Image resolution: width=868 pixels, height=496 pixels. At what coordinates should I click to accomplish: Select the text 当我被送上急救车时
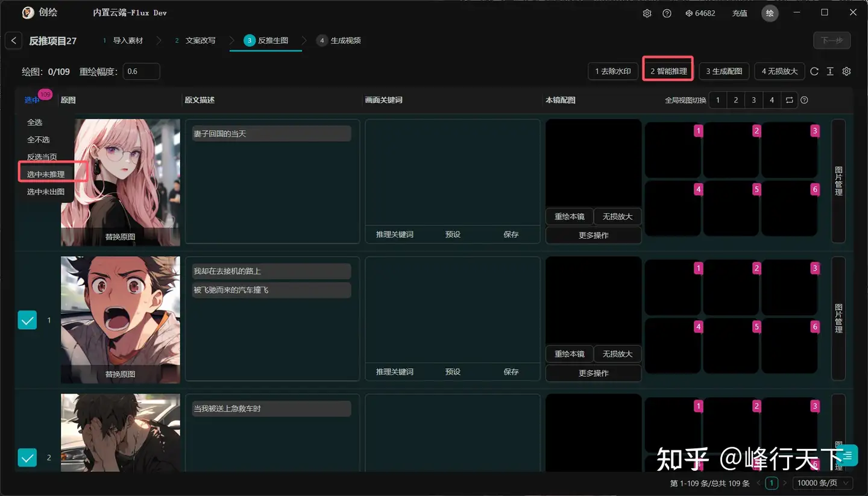pos(227,409)
